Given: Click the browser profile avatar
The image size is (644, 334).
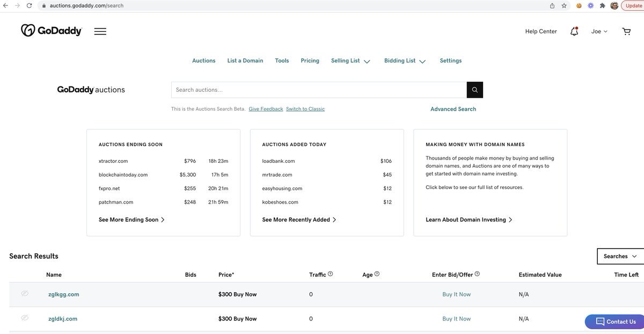Looking at the screenshot, I should point(614,5).
